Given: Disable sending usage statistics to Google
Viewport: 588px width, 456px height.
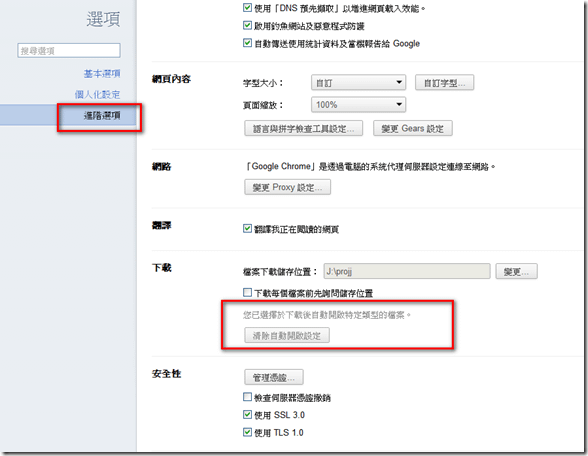Looking at the screenshot, I should pos(247,43).
